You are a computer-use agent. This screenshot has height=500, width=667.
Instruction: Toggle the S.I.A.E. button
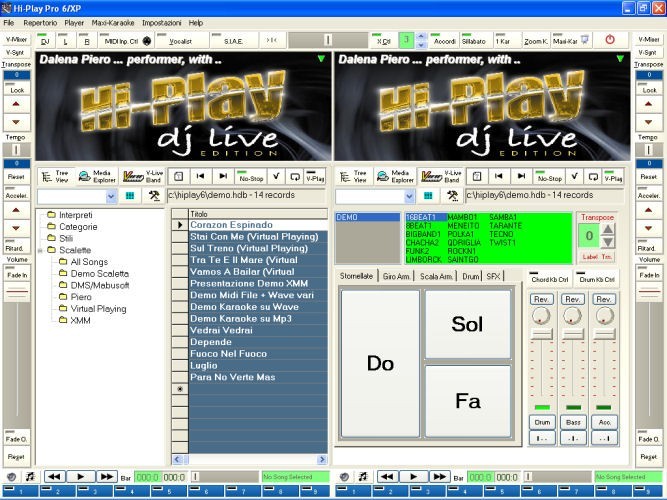click(233, 41)
